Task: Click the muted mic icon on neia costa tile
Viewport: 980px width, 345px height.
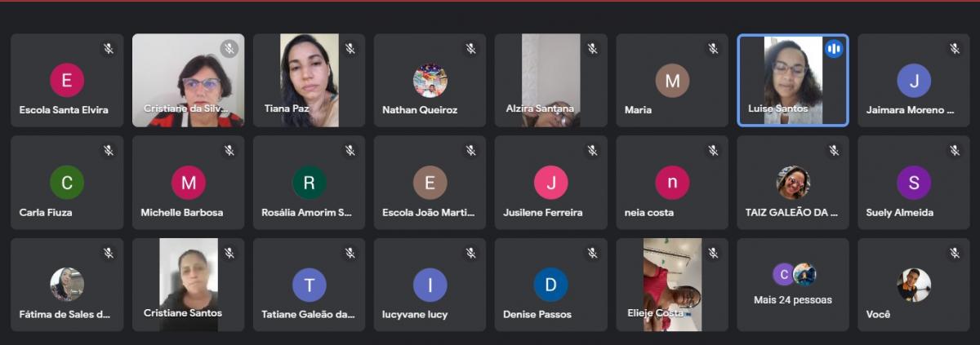Action: 712,151
